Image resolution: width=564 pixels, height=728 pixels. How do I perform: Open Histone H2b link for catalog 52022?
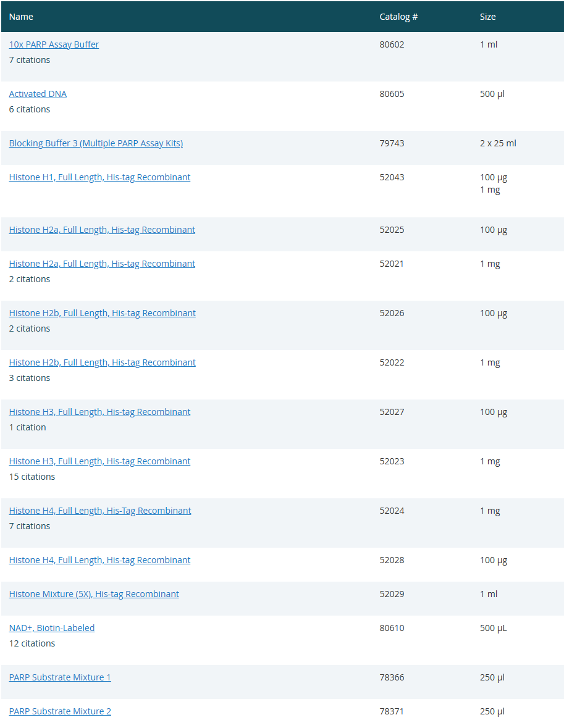pyautogui.click(x=102, y=362)
